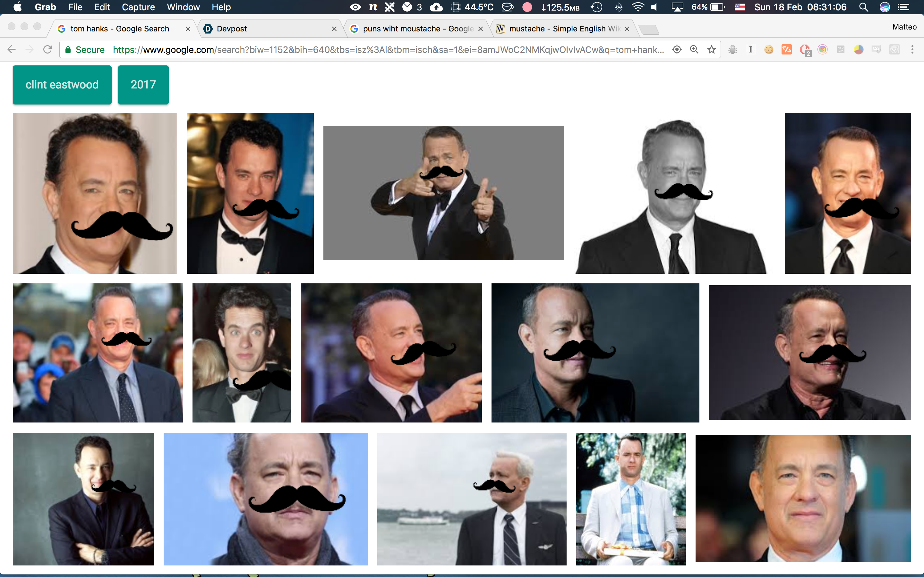Open the NYU GPA extension
Image resolution: width=924 pixels, height=577 pixels.
[840, 50]
